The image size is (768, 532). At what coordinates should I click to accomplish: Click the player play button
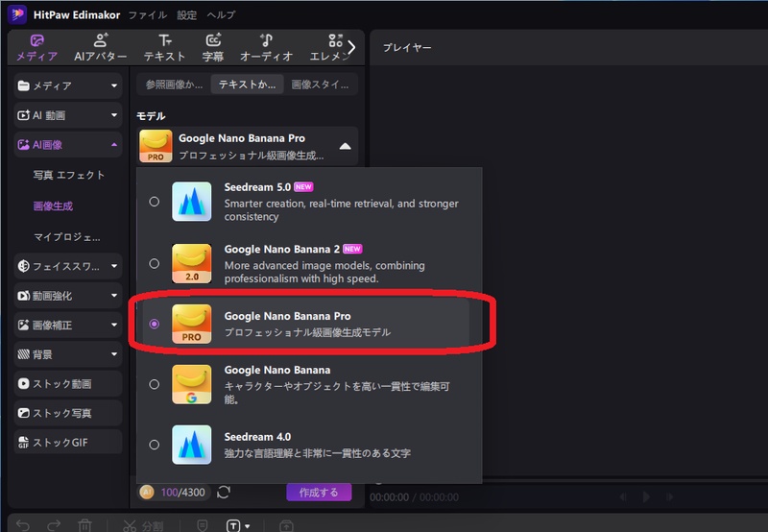point(646,496)
